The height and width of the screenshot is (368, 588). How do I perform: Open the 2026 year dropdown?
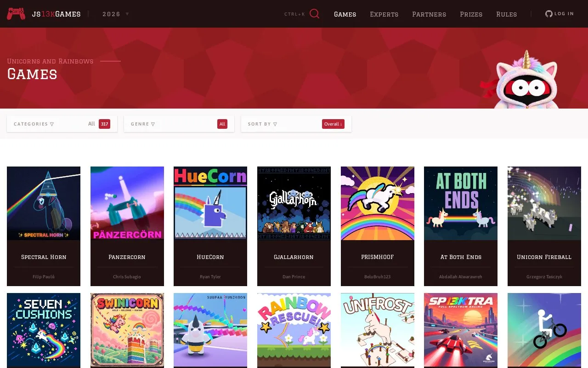116,14
